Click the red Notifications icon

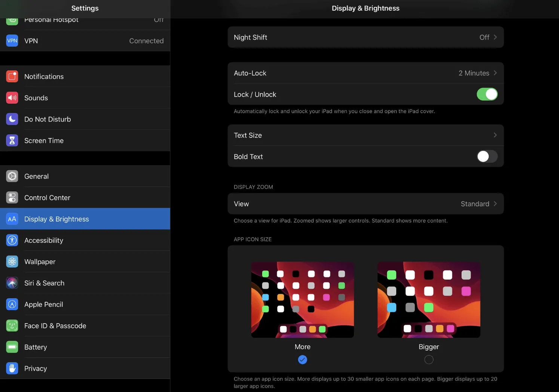click(x=12, y=76)
